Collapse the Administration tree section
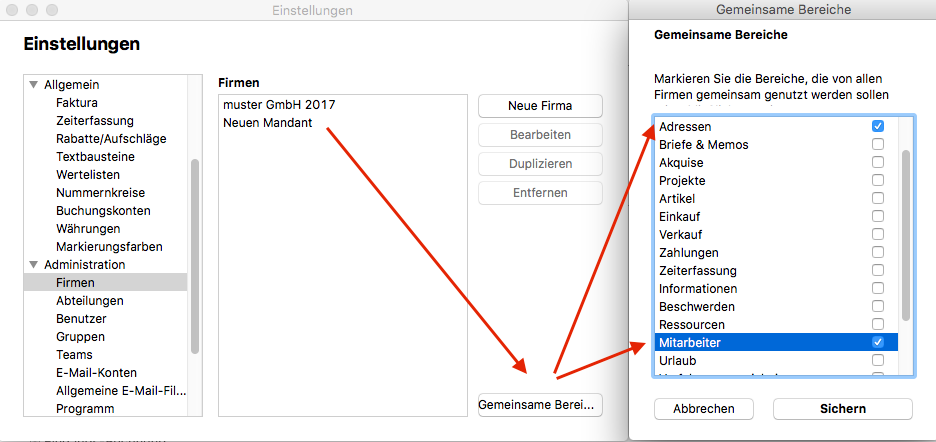Viewport: 936px width, 442px height. tap(34, 265)
